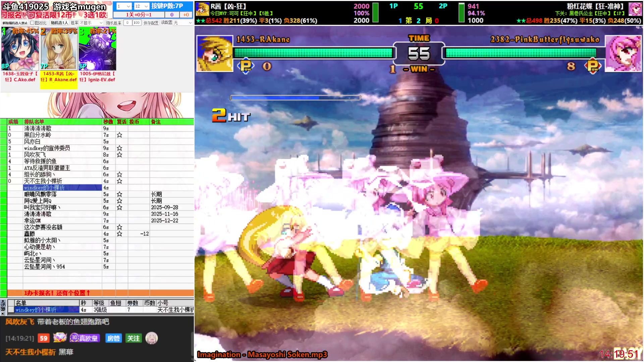Click the blue 房管 badge

pyautogui.click(x=113, y=338)
